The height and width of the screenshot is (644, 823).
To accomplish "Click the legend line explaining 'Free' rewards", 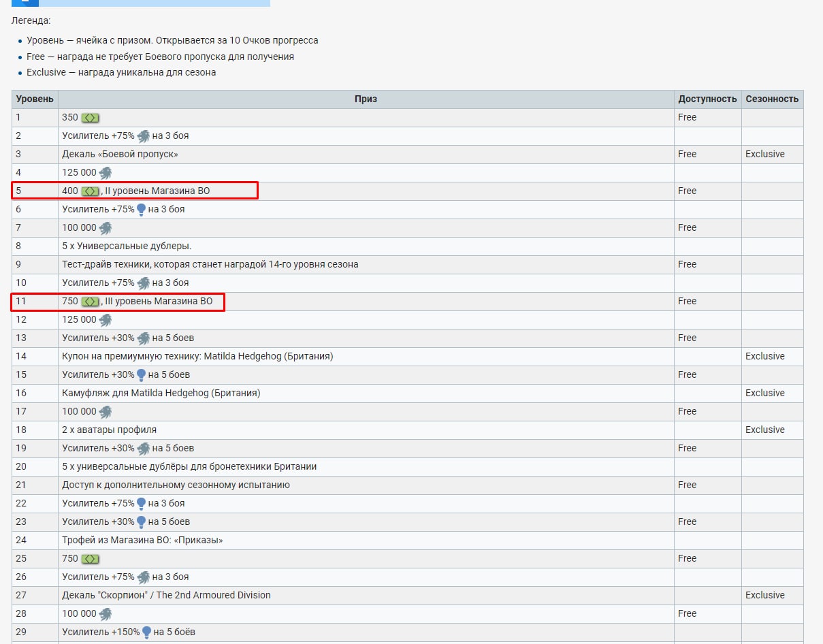I will click(161, 57).
